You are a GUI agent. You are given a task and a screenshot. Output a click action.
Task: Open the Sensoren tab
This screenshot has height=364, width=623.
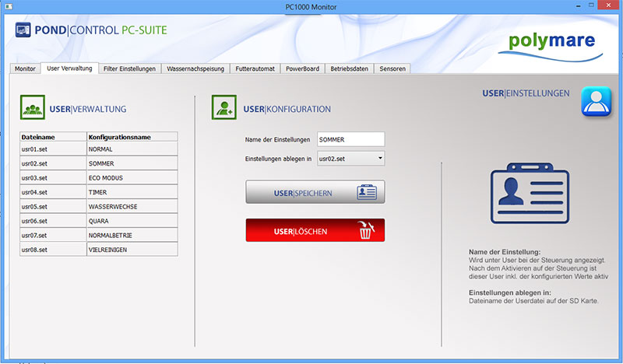pos(392,68)
